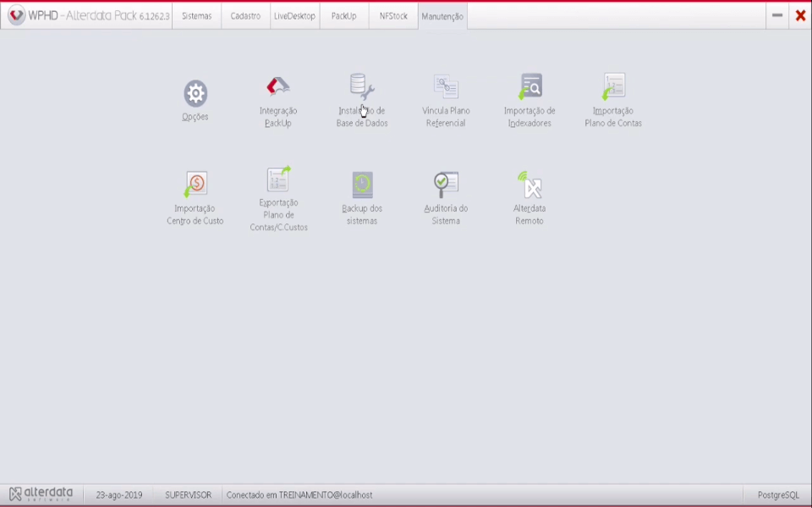Minimize the Alterdata Pack window
Screen dimensions: 812x508
tap(777, 15)
